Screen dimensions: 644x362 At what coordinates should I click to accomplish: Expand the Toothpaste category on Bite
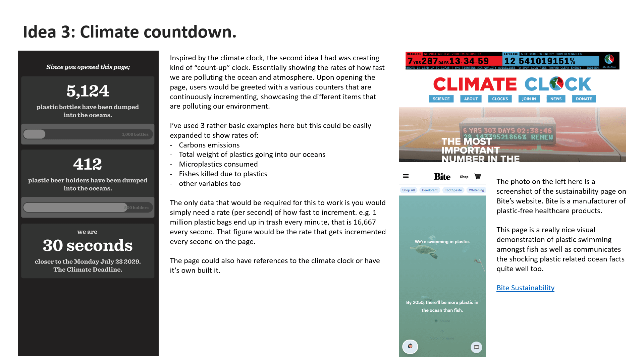(453, 189)
